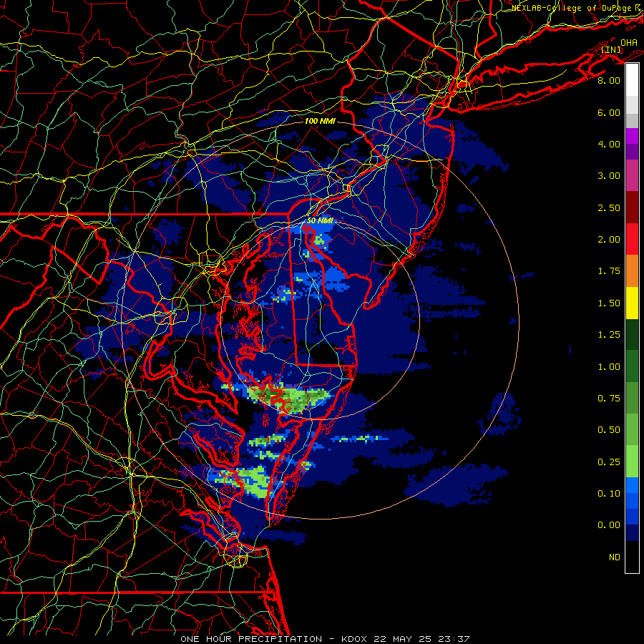Click the 23:37 timestamp

pyautogui.click(x=454, y=639)
